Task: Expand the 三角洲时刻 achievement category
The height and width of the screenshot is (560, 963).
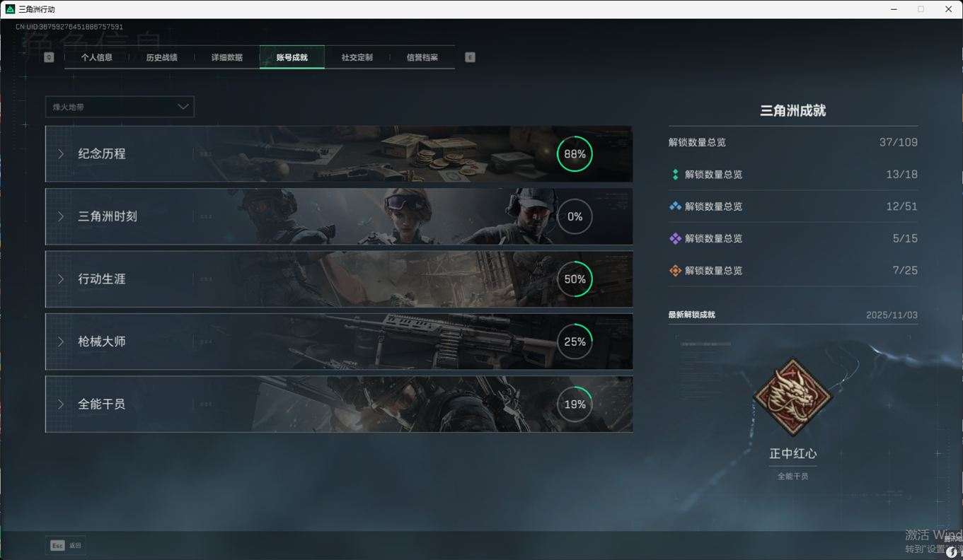Action: [x=339, y=216]
